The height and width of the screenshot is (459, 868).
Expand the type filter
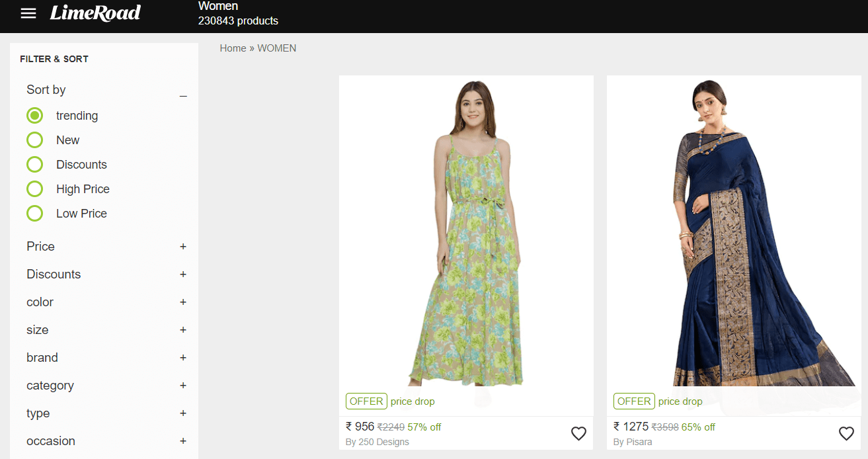[183, 413]
